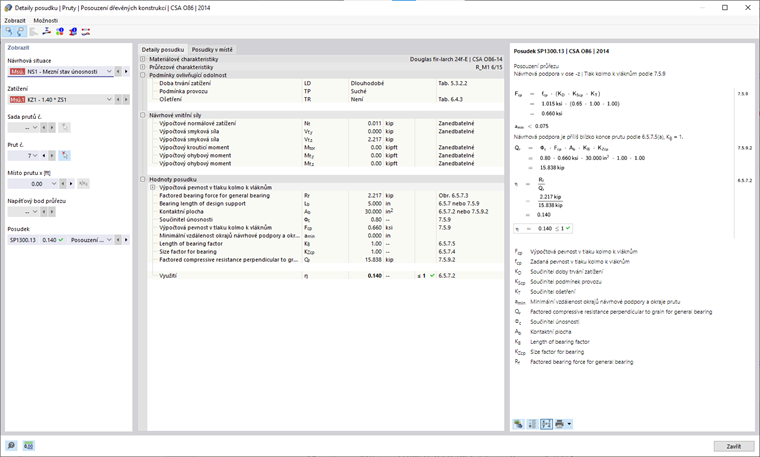Click the member load diagram toolbar icon
760x457 pixels.
[x=47, y=32]
